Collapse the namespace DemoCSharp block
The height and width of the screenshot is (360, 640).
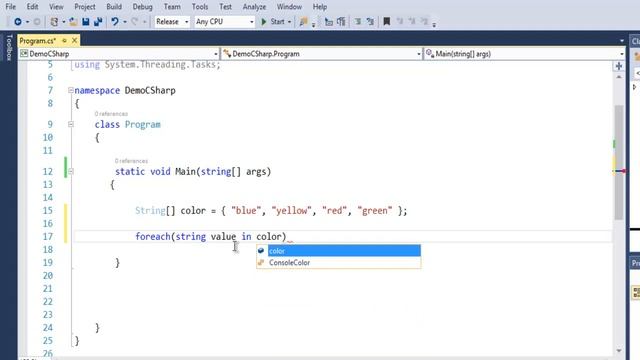[x=71, y=90]
